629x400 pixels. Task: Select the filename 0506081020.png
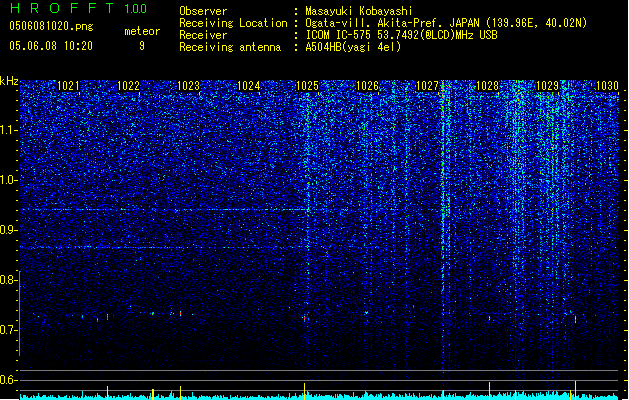pos(51,26)
